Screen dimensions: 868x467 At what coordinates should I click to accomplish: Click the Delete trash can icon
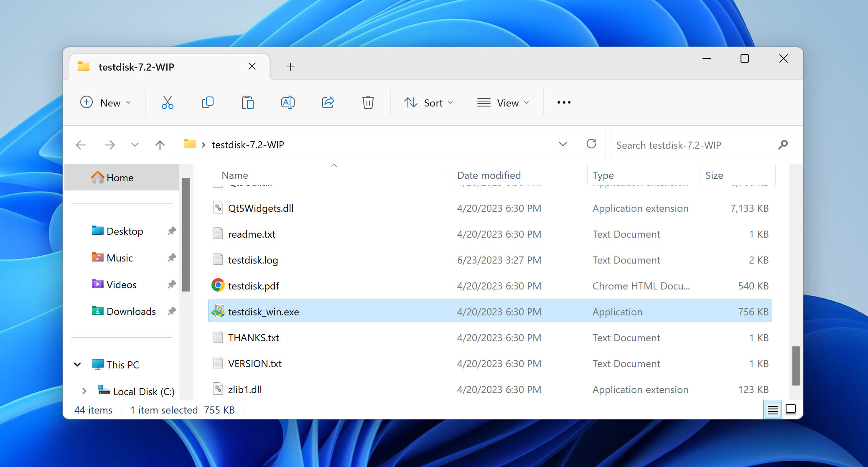[368, 102]
